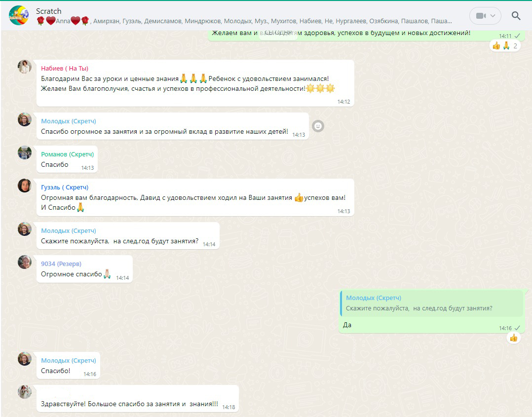This screenshot has height=417, width=532.
Task: View the two reactions on the top message
Action: [504, 46]
